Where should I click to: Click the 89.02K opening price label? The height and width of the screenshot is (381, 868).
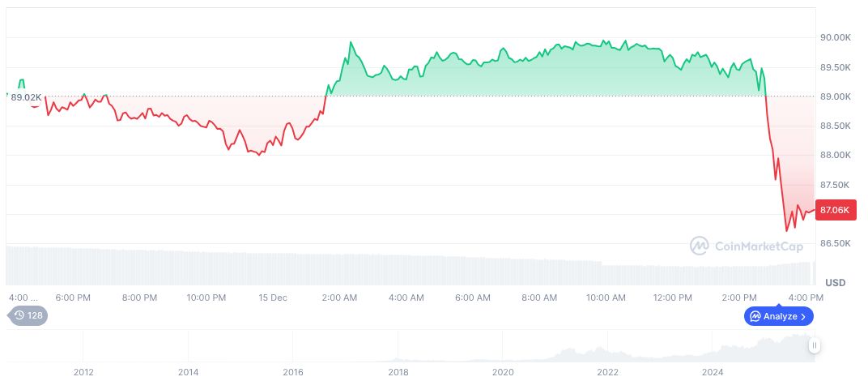pyautogui.click(x=26, y=97)
